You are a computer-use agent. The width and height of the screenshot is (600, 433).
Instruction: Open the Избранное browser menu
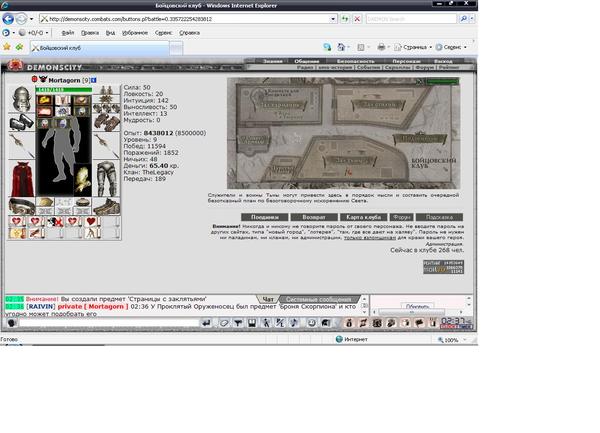[x=135, y=33]
